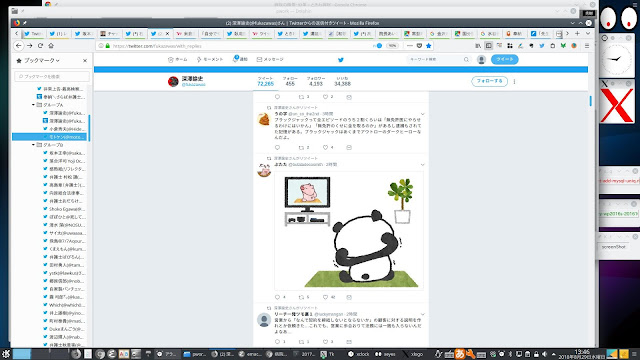This screenshot has height=360, width=640.
Task: Click the profile avatar next to the name
Action: pyautogui.click(x=173, y=81)
